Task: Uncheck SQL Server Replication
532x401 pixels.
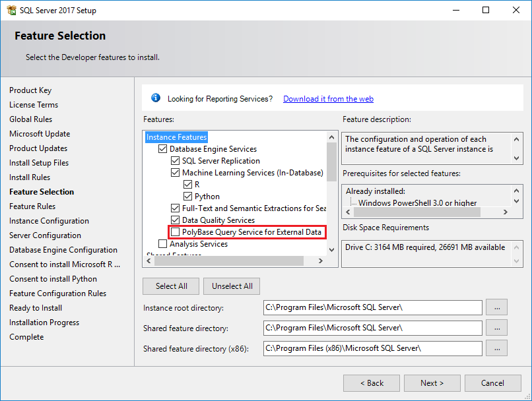Action: coord(175,160)
